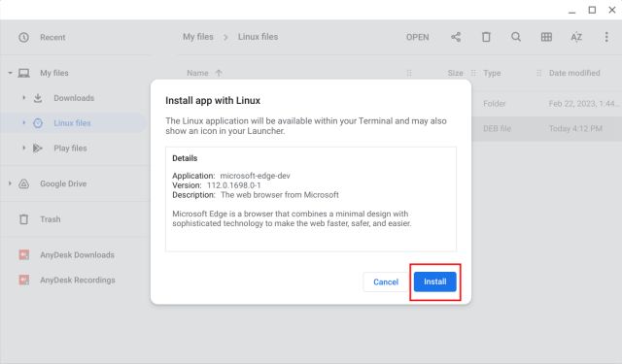Screen dimensions: 622x364
Task: Switch to thumbnail grid view
Action: (546, 37)
